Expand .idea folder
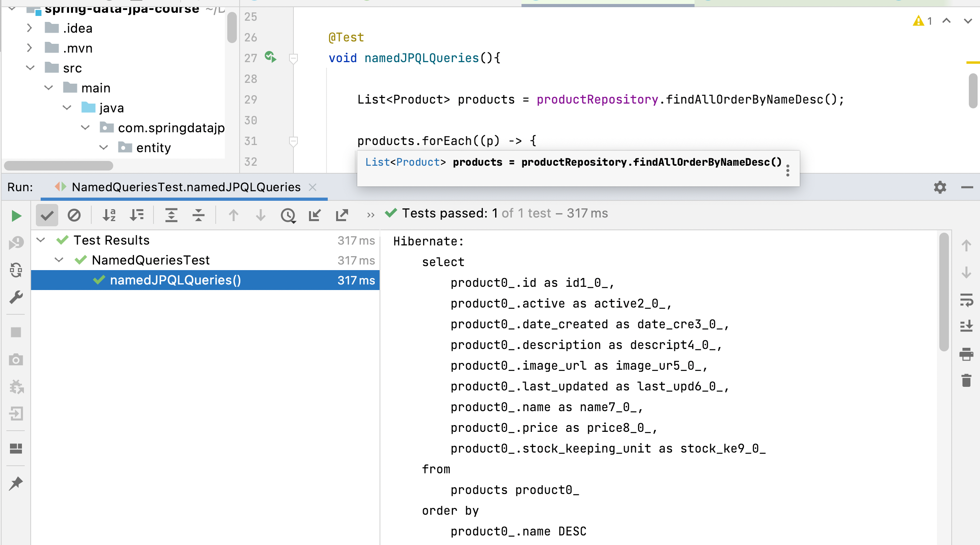 tap(29, 28)
